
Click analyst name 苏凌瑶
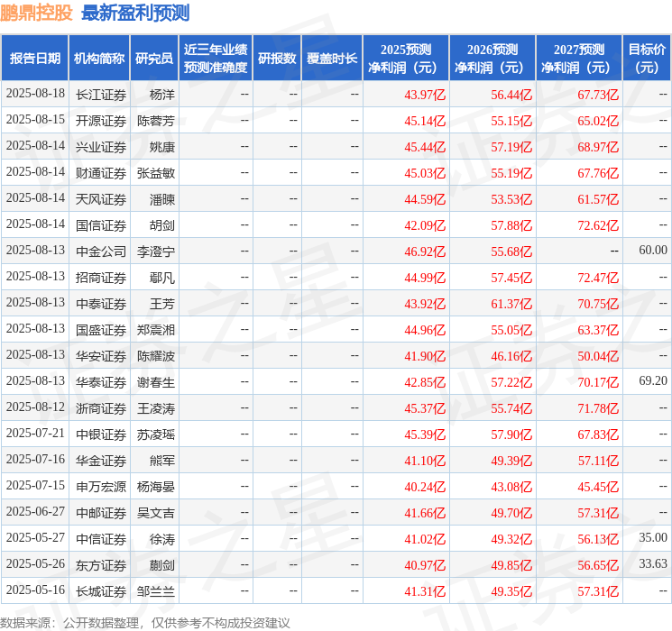[156, 434]
